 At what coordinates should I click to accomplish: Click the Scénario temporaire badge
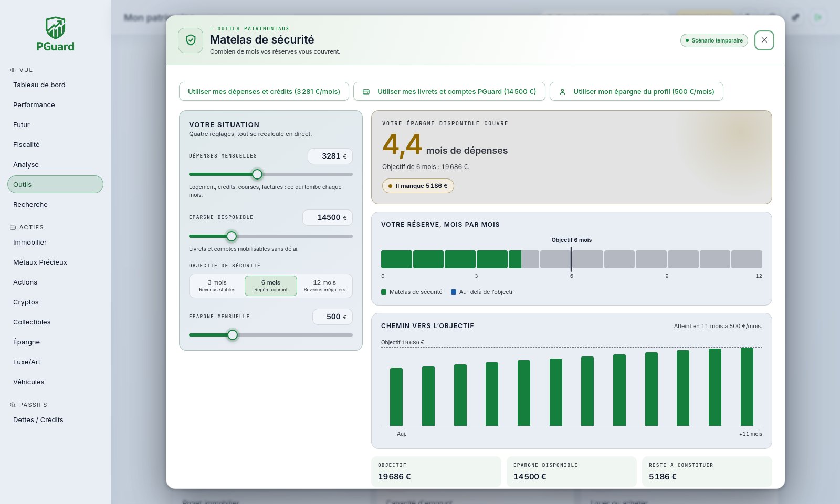pos(714,40)
